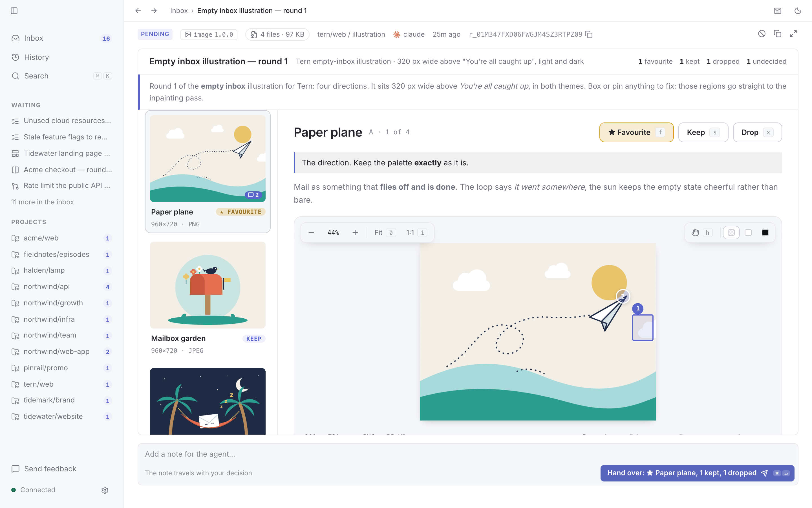Activate the hand pan tool
This screenshot has width=812, height=508.
tap(701, 233)
